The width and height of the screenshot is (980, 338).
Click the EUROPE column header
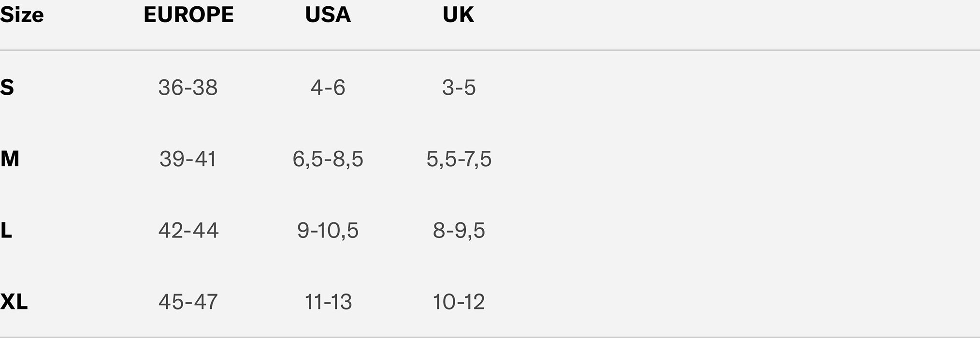coord(188,15)
